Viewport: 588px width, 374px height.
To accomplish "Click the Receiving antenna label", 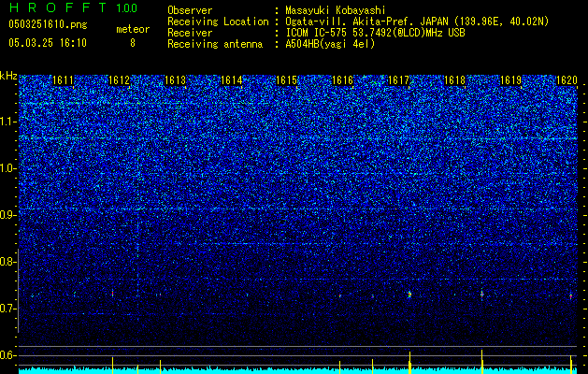I will (x=215, y=44).
